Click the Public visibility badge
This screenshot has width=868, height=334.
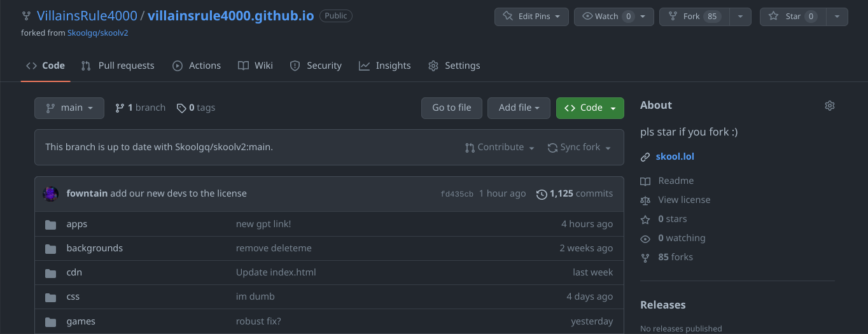pos(336,16)
